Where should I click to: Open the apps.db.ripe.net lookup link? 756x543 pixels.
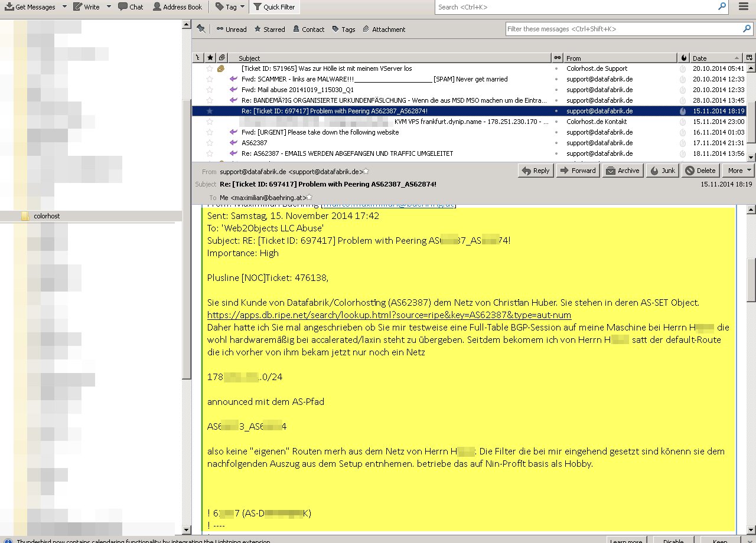(389, 315)
